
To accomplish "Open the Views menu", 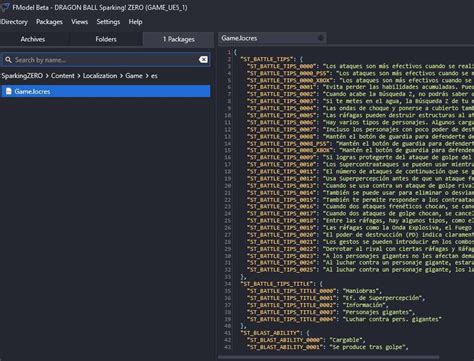I will coord(79,22).
